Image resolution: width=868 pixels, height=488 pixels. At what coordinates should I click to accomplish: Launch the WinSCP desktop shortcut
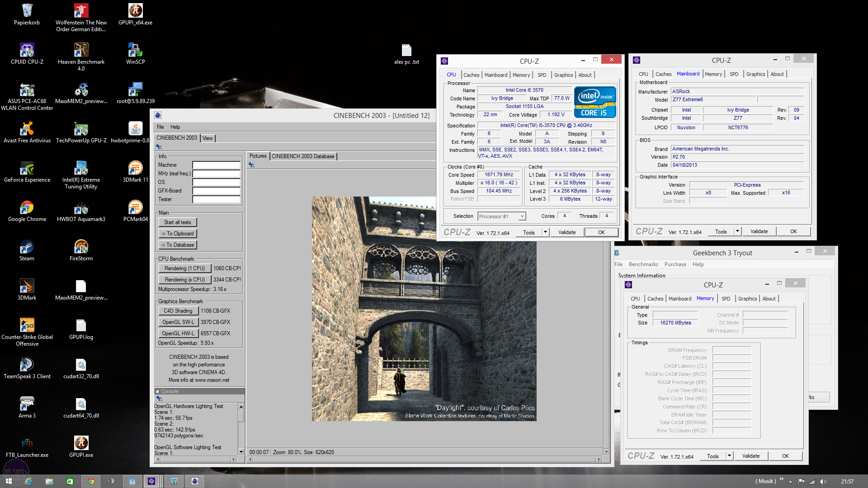click(135, 54)
